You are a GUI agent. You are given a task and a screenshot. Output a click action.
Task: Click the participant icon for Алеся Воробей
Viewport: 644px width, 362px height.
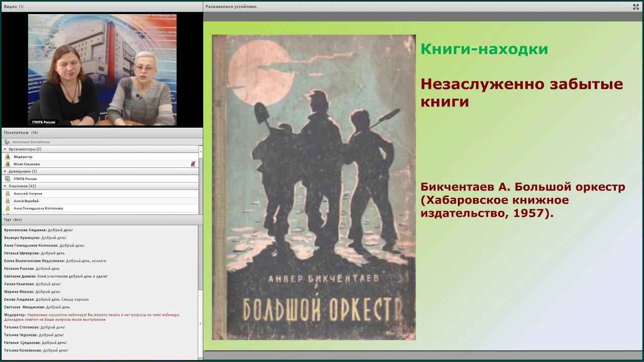click(8, 201)
